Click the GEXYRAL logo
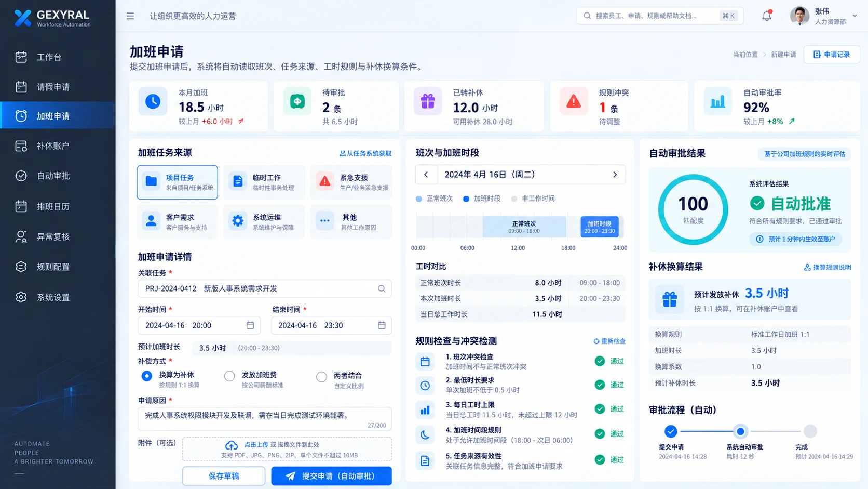Viewport: 868px width, 489px height. pyautogui.click(x=52, y=18)
